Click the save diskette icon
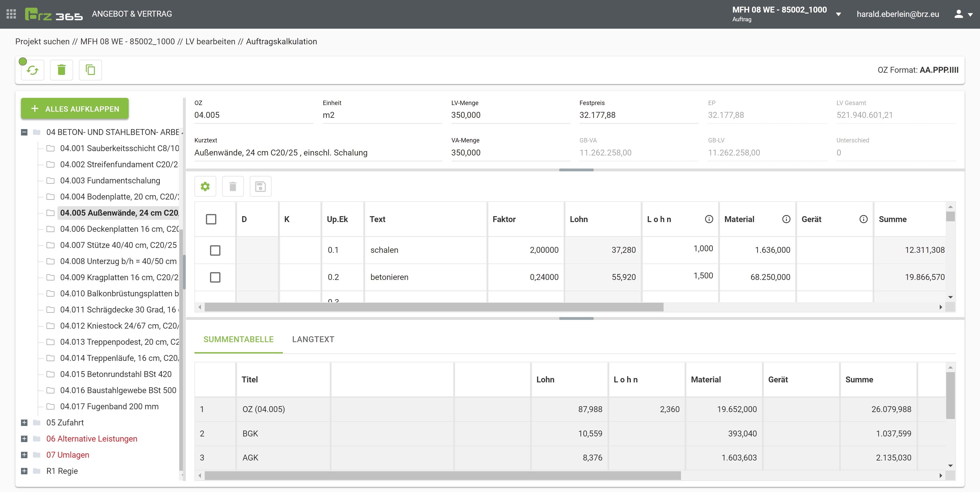The height and width of the screenshot is (492, 980). 260,186
